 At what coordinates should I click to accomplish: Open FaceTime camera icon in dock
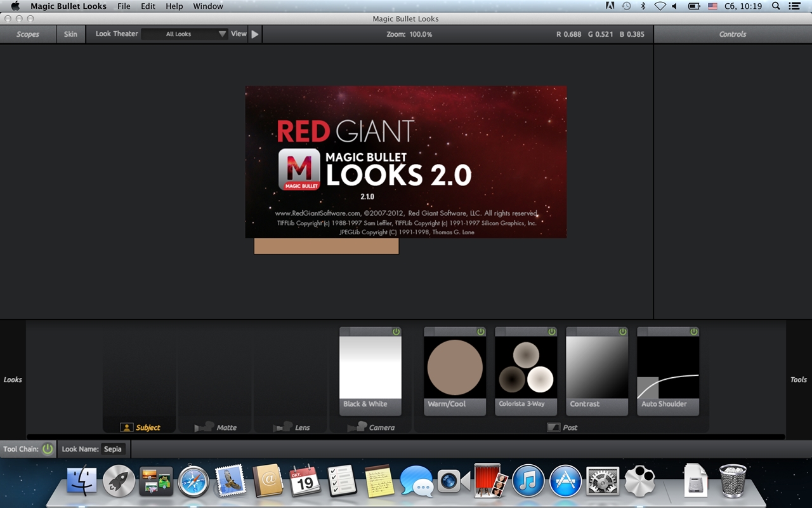click(x=454, y=481)
